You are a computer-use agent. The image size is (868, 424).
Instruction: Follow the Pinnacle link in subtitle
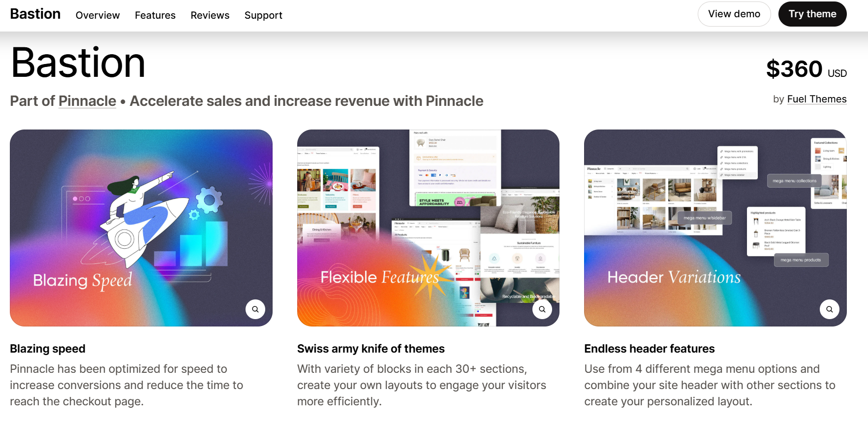point(87,101)
